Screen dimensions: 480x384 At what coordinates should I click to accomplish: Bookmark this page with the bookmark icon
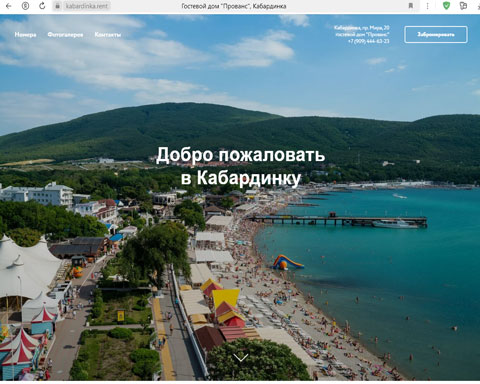point(411,6)
